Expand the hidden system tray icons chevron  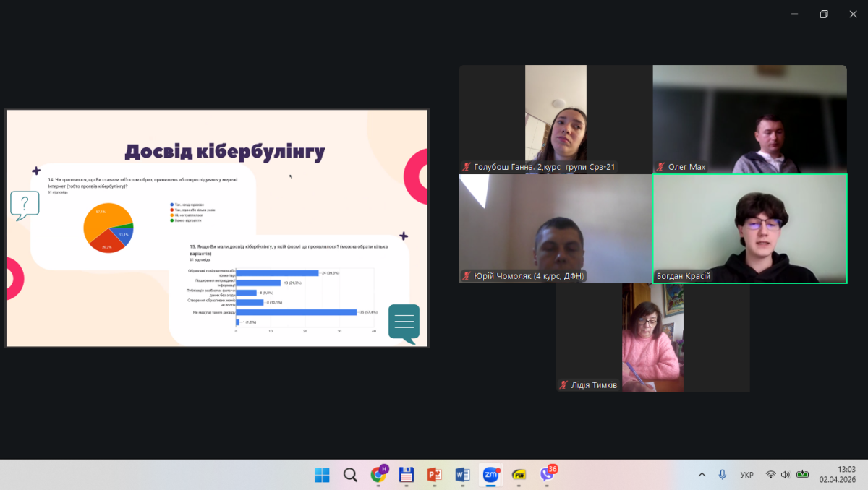pyautogui.click(x=702, y=475)
